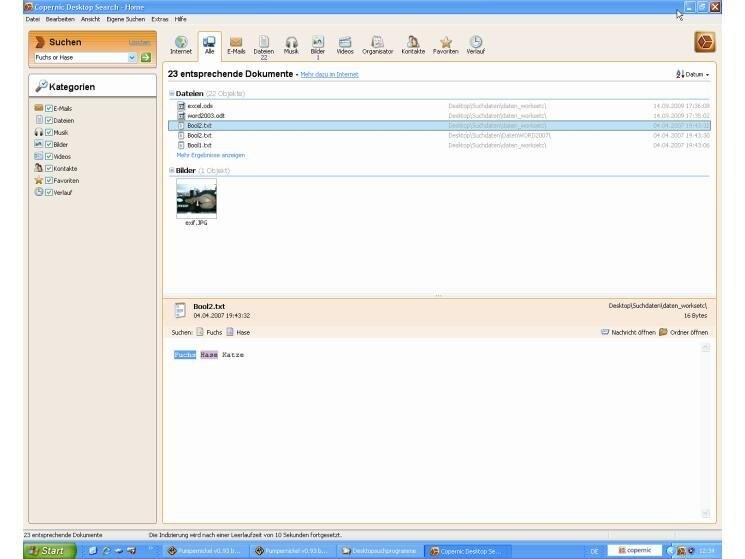
Task: Click the preview scrollbar up arrow
Action: coord(706,348)
